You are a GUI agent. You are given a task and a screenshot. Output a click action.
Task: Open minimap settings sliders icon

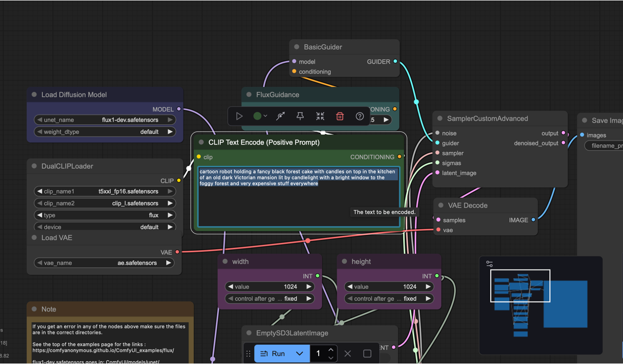(x=489, y=264)
